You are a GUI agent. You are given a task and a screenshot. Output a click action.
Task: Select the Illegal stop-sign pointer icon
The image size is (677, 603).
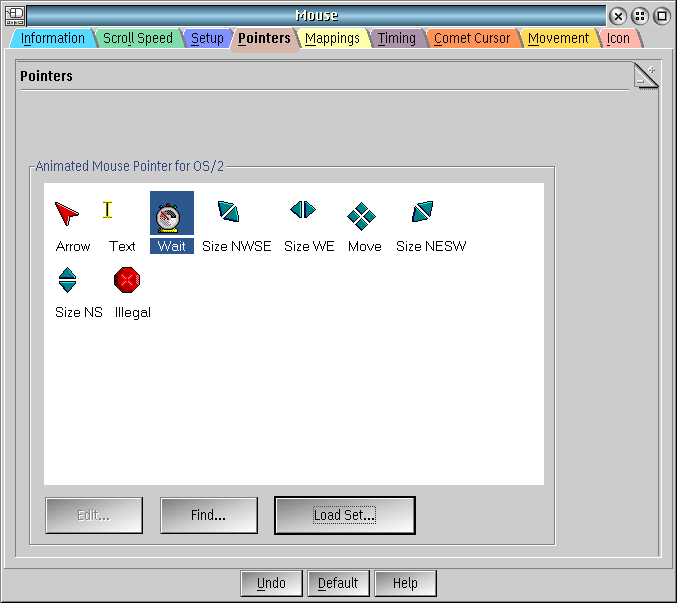click(127, 280)
